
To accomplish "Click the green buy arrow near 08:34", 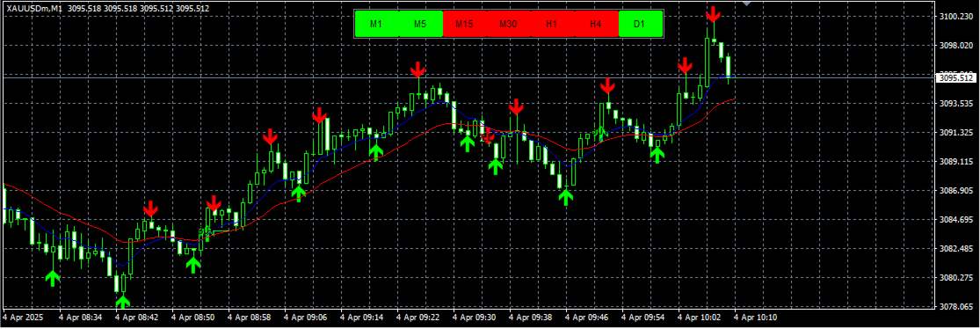I will 53,278.
